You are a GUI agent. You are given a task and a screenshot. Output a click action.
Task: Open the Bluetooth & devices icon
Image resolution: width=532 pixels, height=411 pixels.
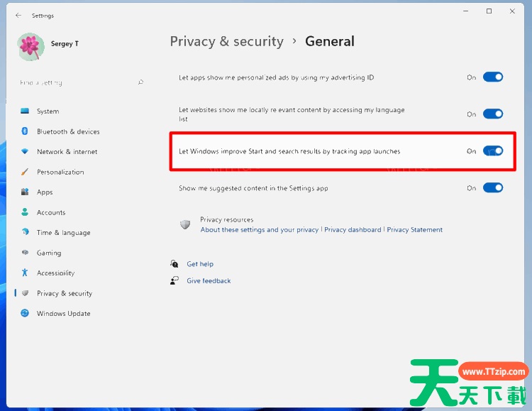tap(25, 131)
